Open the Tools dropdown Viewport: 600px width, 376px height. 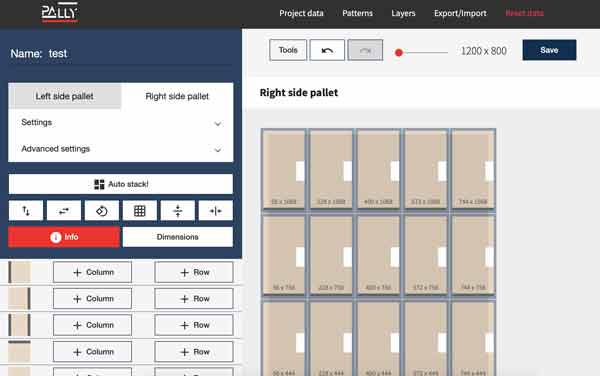[288, 50]
